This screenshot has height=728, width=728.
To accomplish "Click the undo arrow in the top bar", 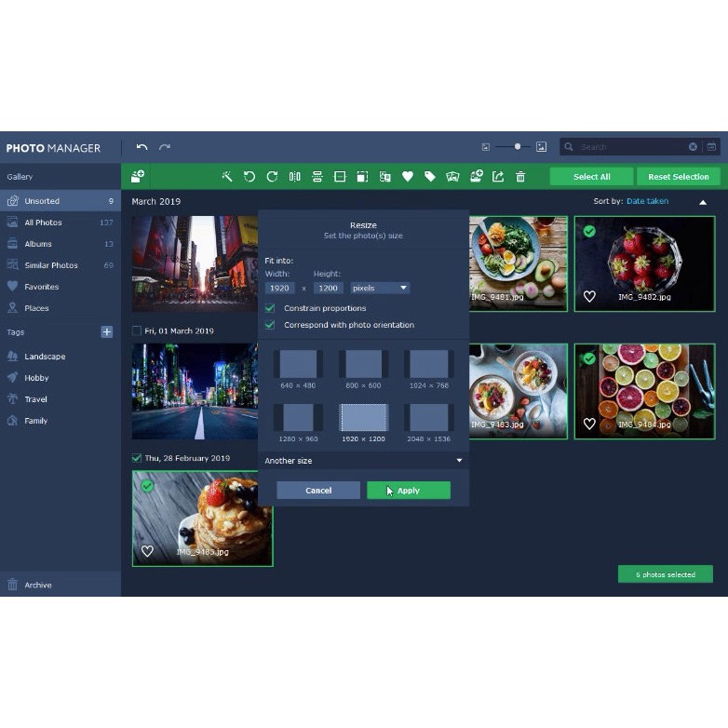I will pos(142,147).
